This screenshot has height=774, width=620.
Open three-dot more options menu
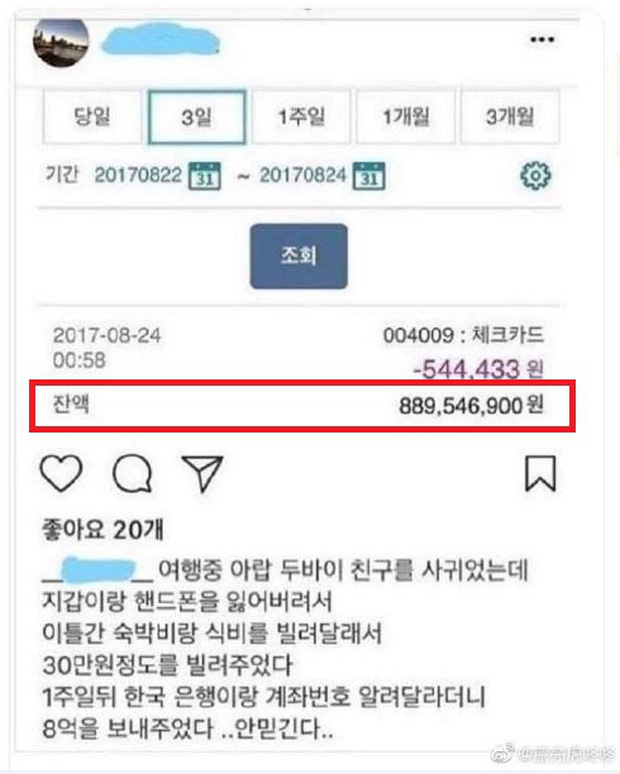tap(542, 39)
